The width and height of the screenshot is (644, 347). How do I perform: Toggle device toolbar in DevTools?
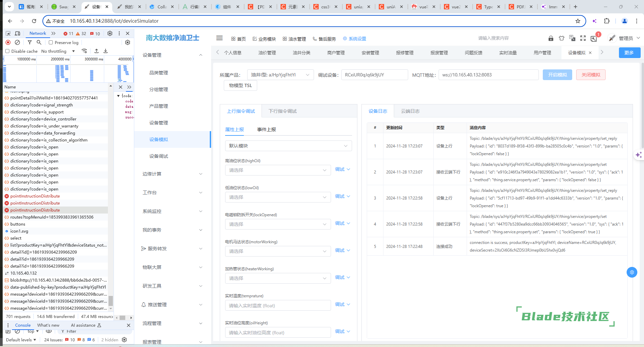(x=18, y=33)
